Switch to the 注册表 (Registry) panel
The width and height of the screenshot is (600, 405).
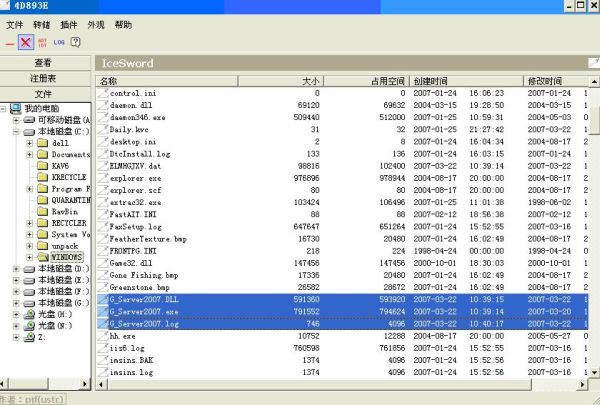tap(45, 78)
